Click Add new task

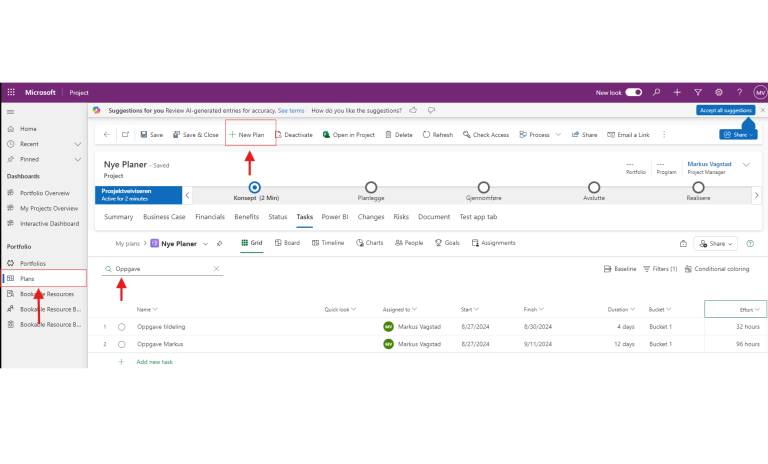pyautogui.click(x=154, y=362)
